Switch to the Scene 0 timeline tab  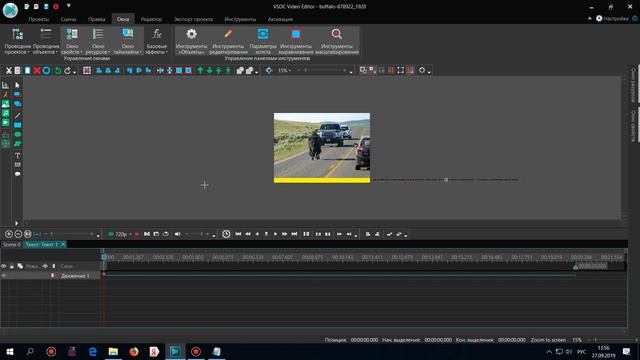click(11, 244)
